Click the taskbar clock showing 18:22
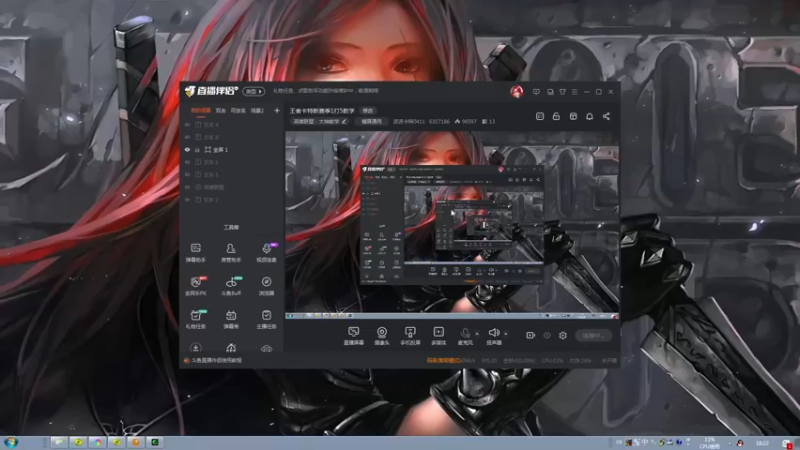This screenshot has width=800, height=450. tap(762, 443)
